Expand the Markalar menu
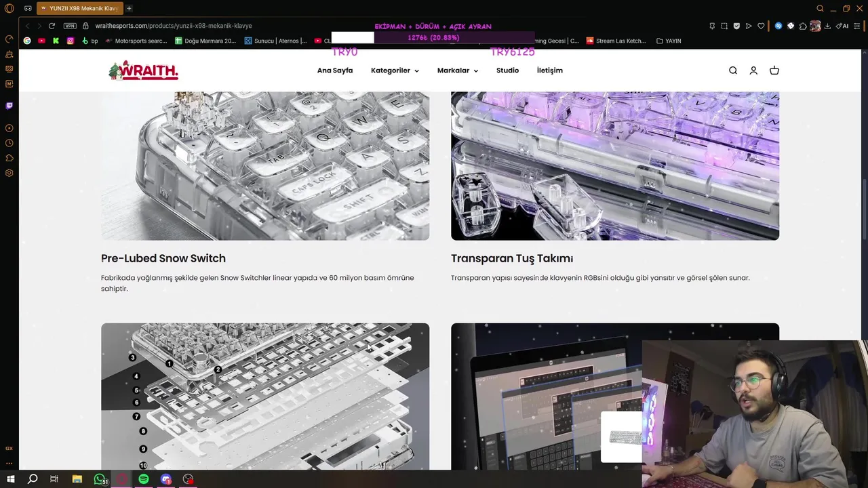The width and height of the screenshot is (868, 488). (458, 70)
